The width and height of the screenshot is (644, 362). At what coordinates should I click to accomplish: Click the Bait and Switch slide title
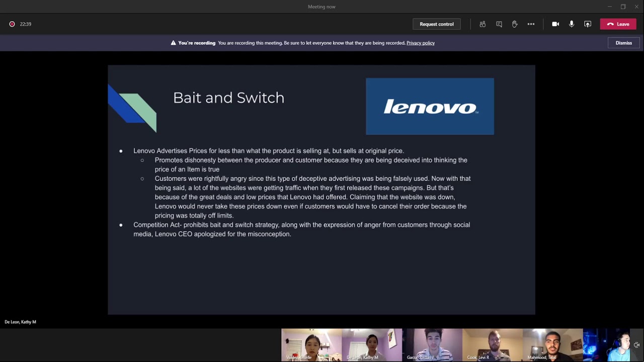(228, 98)
